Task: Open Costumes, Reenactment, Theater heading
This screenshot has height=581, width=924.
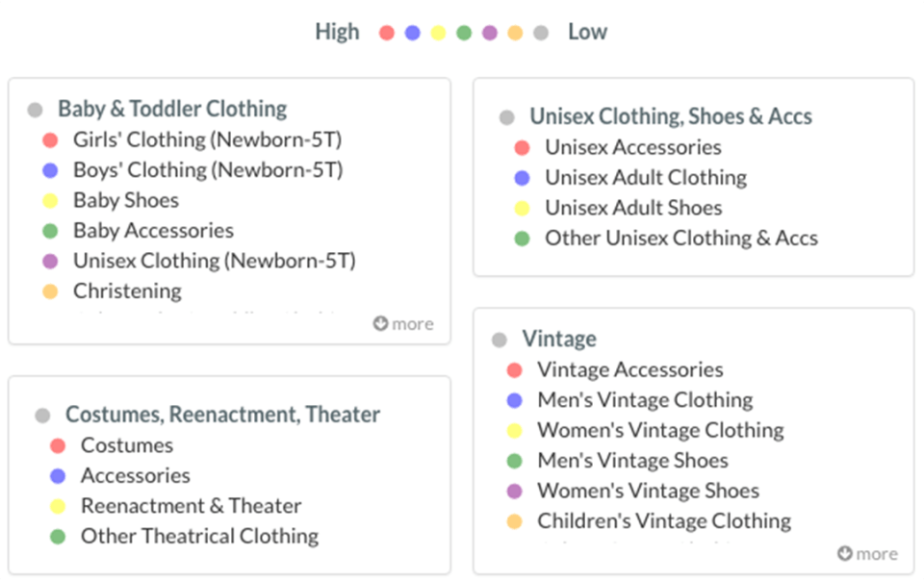Action: click(x=222, y=415)
